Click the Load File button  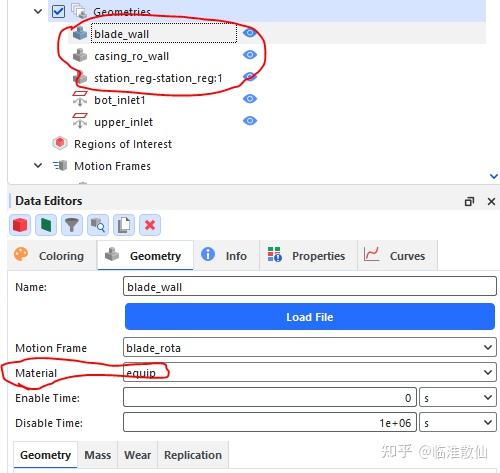(x=310, y=317)
